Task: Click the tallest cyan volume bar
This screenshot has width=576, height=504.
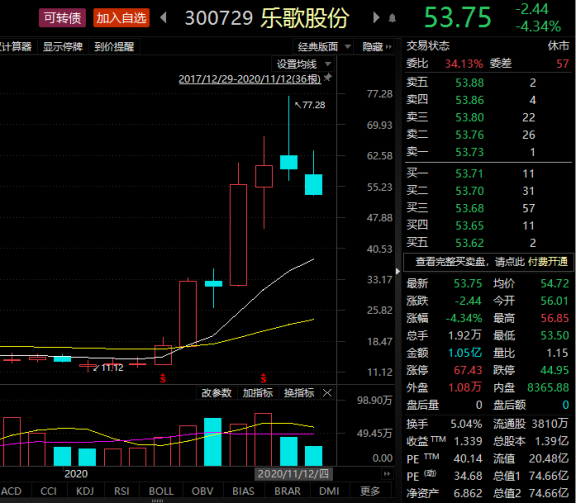Action: (x=213, y=442)
